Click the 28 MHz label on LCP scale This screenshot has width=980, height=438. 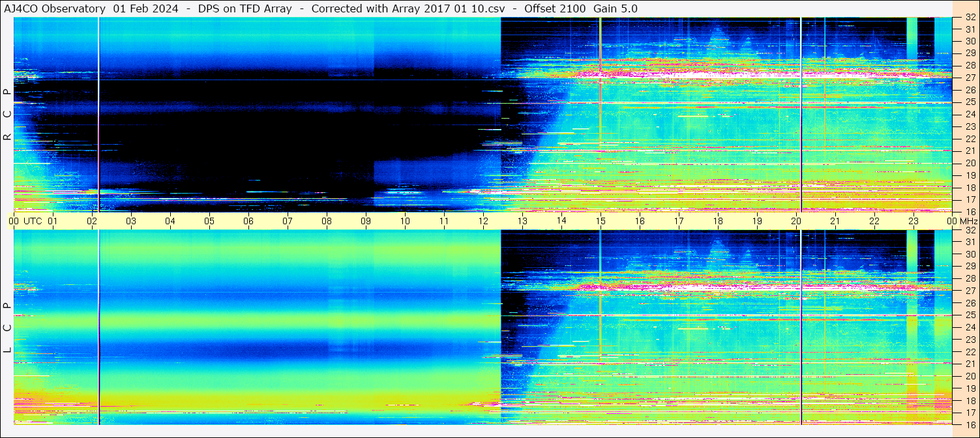[x=970, y=278]
